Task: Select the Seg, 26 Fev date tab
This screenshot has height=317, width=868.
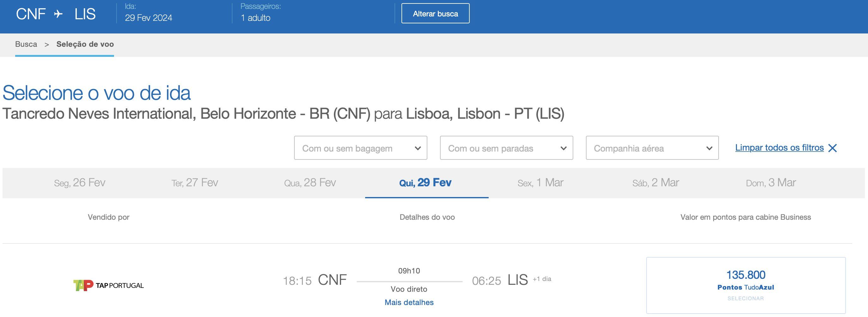Action: tap(80, 182)
